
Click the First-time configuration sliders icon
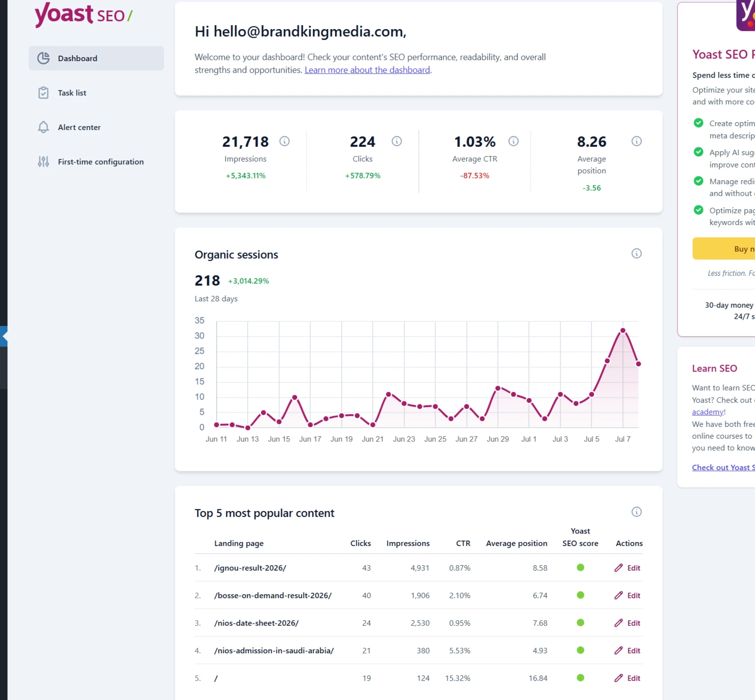click(43, 161)
